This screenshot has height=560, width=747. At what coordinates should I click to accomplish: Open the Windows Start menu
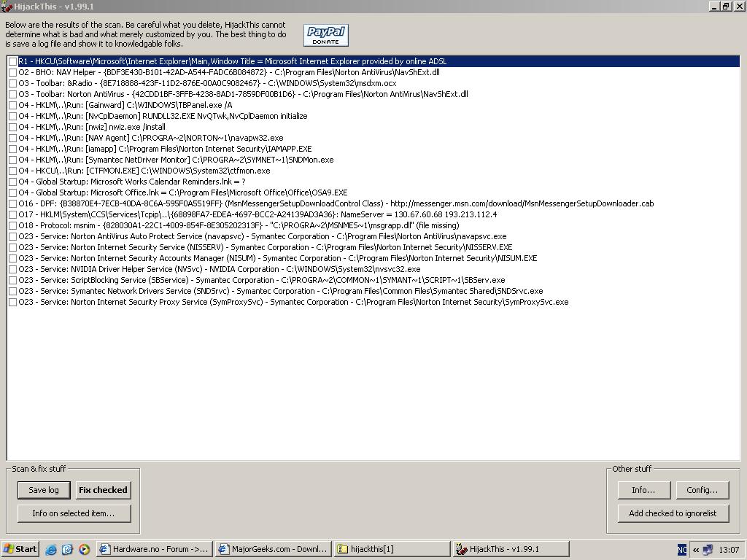(x=20, y=549)
